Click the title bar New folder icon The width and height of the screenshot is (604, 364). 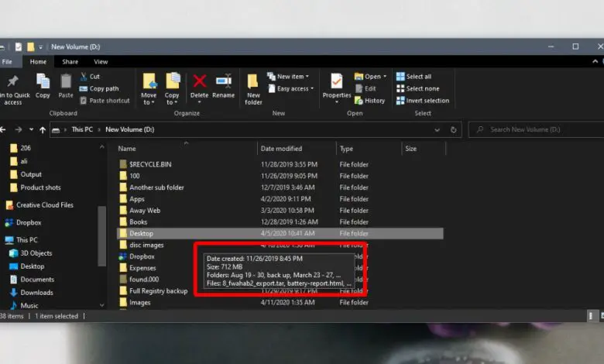tap(30, 46)
